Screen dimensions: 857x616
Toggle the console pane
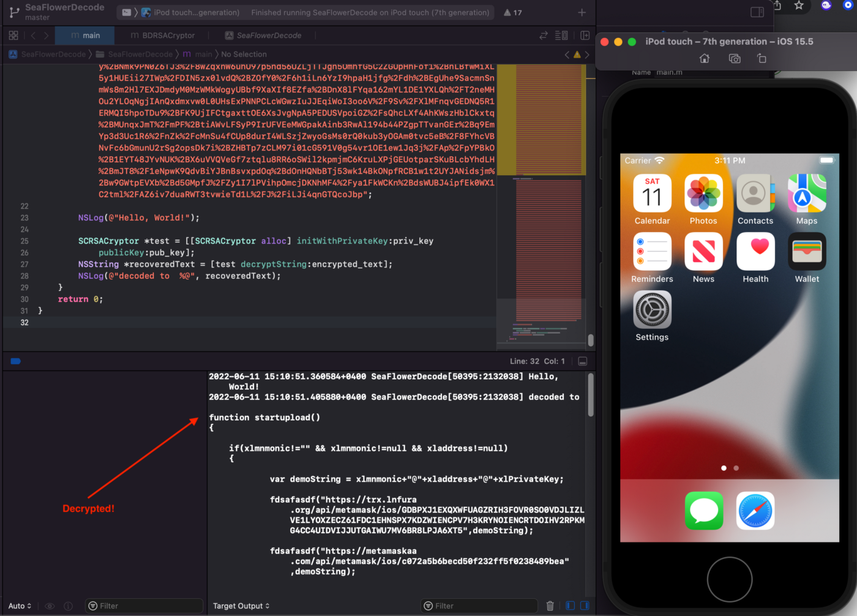585,606
